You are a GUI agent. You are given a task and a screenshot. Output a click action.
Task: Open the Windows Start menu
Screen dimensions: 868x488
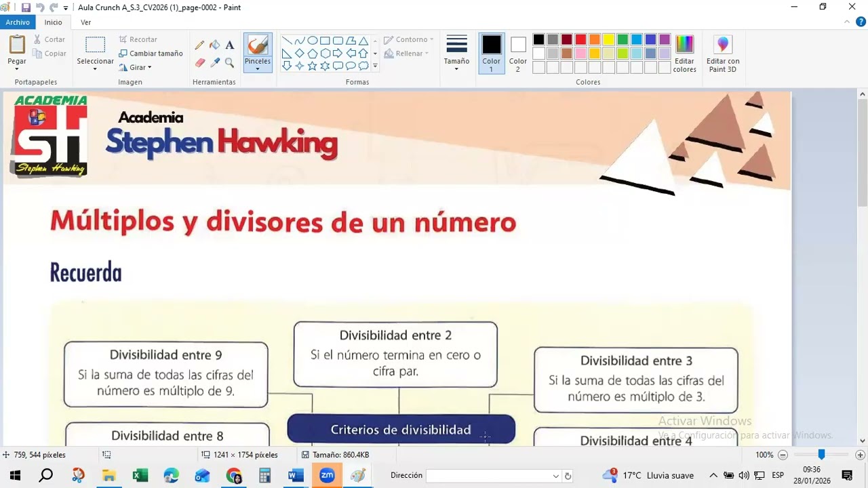[15, 476]
